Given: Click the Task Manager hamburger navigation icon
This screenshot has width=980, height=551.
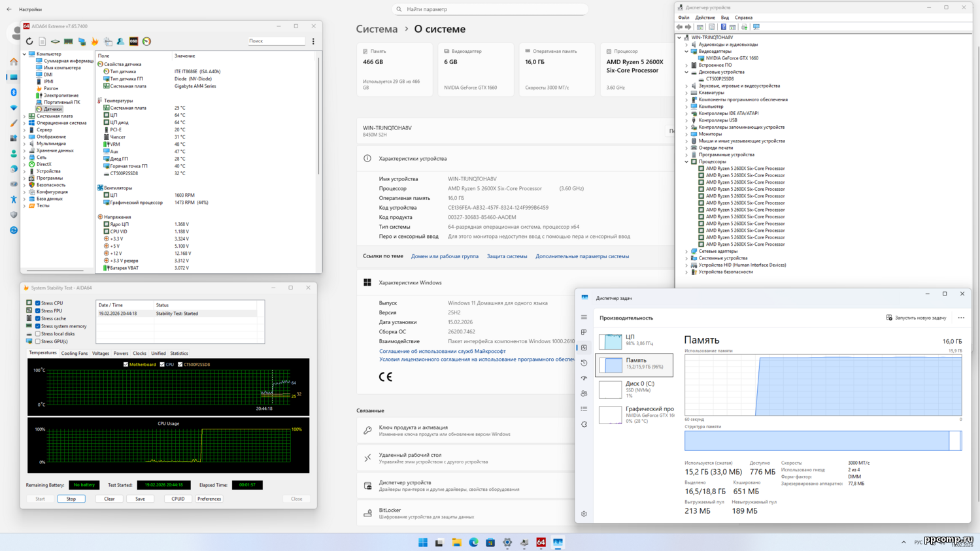Looking at the screenshot, I should (584, 318).
